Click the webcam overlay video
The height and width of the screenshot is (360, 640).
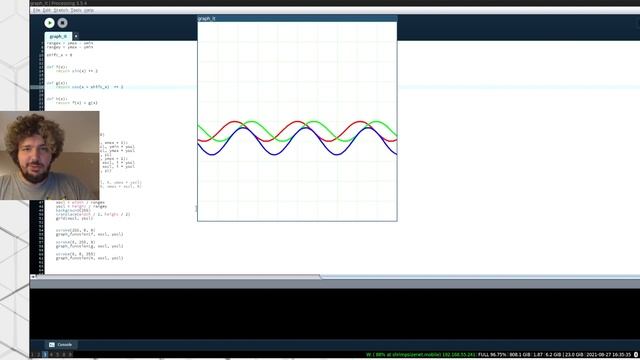point(49,156)
